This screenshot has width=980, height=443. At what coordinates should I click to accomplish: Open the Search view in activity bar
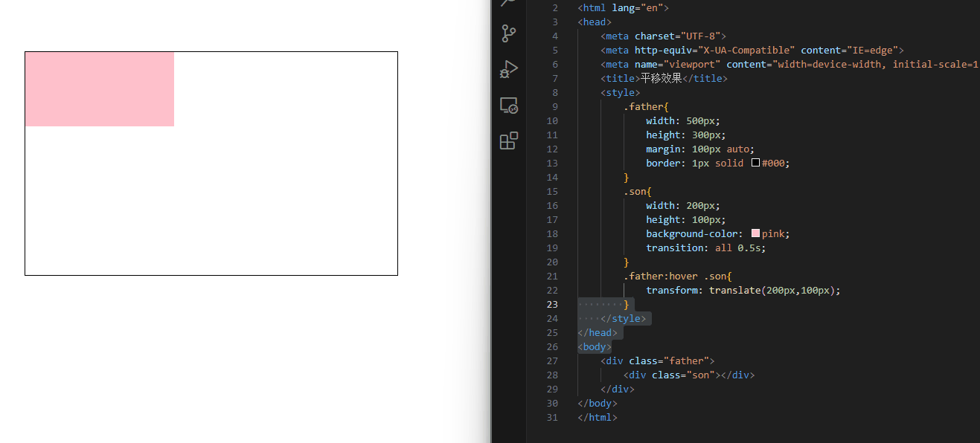[509, 3]
